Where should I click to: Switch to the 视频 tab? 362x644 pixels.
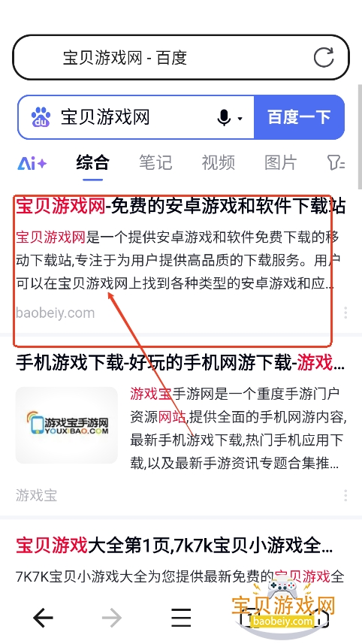click(218, 162)
